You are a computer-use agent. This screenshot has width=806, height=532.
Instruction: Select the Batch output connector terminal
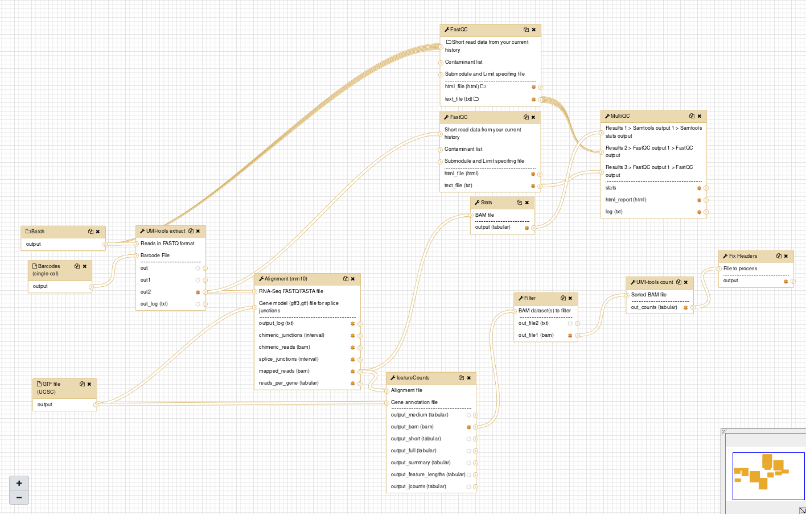click(105, 245)
